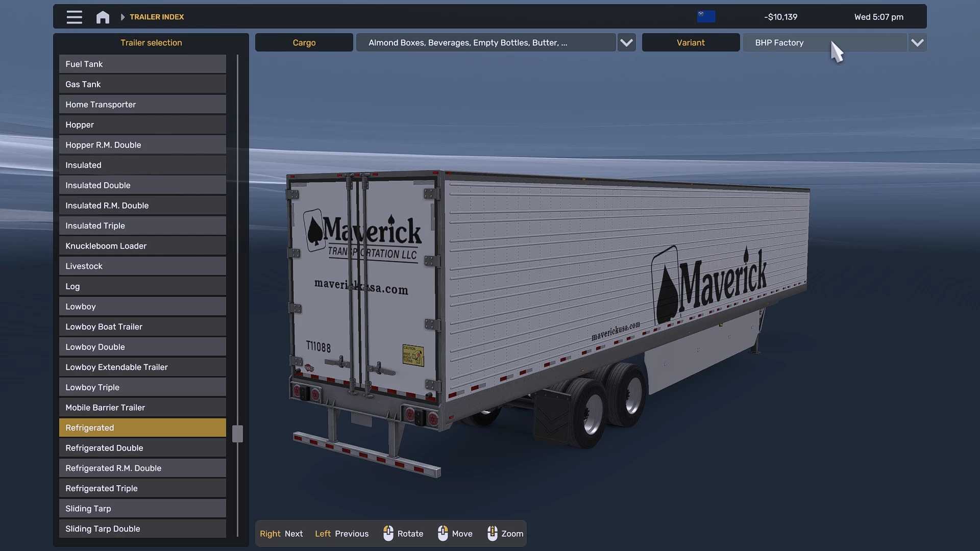Screen dimensions: 980x551
Task: Click the trailer list scrollbar handle
Action: pos(237,434)
